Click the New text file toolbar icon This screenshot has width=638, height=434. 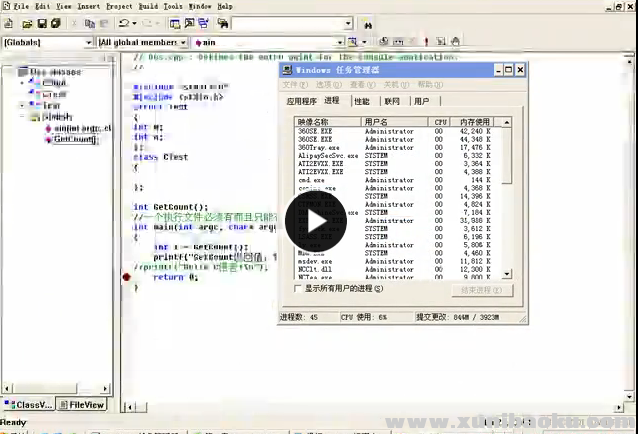(10, 22)
